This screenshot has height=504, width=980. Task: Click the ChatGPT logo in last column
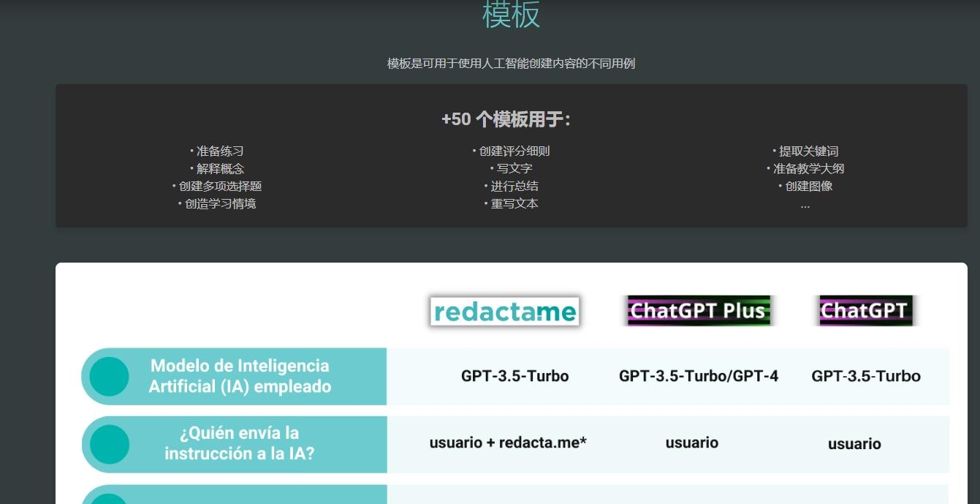pyautogui.click(x=865, y=311)
